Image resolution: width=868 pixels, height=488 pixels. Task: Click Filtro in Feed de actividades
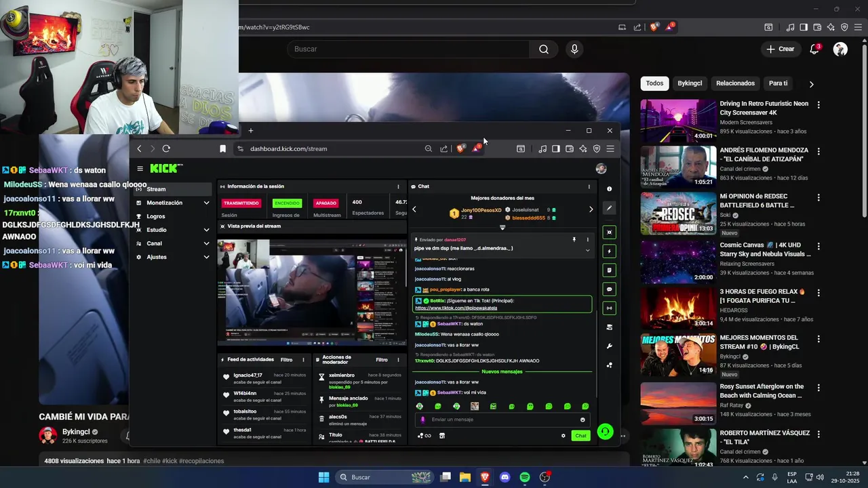(x=287, y=360)
